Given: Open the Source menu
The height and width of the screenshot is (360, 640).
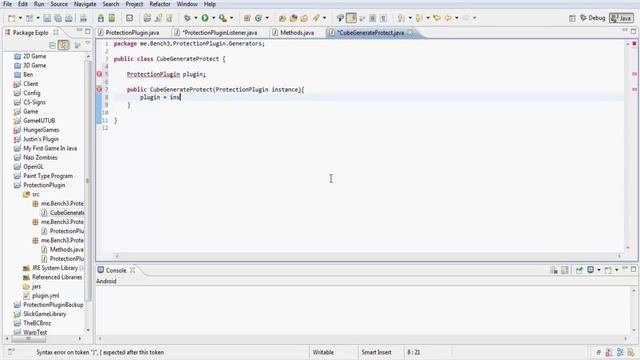Looking at the screenshot, I should tap(59, 4).
